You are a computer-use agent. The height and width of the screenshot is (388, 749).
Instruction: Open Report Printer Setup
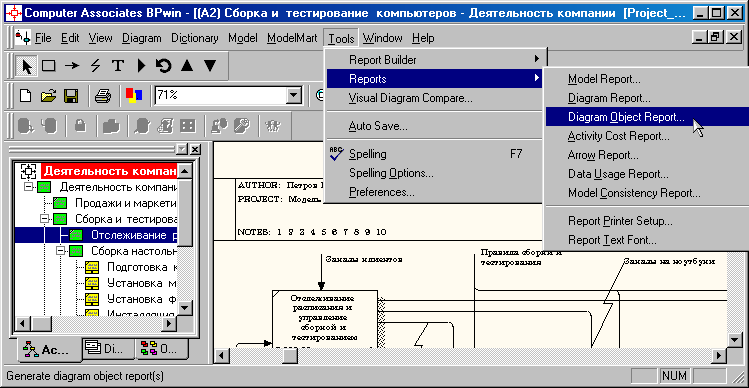646,221
